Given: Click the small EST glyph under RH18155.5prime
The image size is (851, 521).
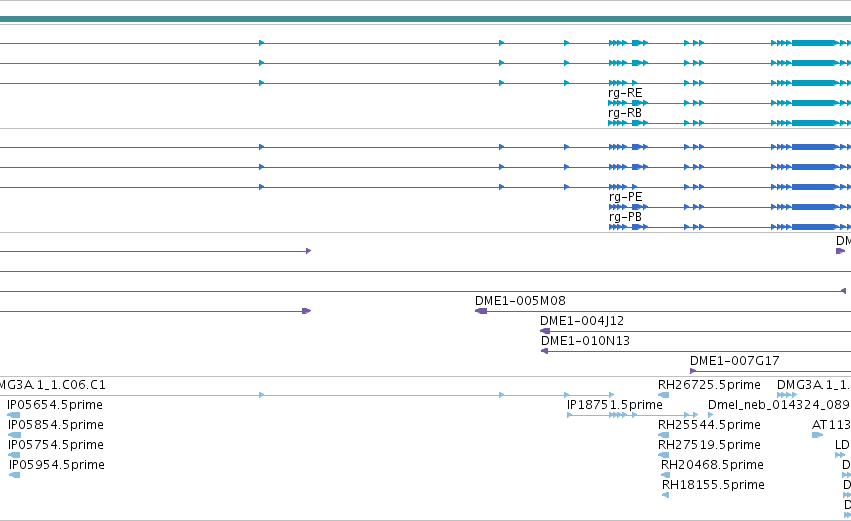Looking at the screenshot, I should pyautogui.click(x=665, y=495).
